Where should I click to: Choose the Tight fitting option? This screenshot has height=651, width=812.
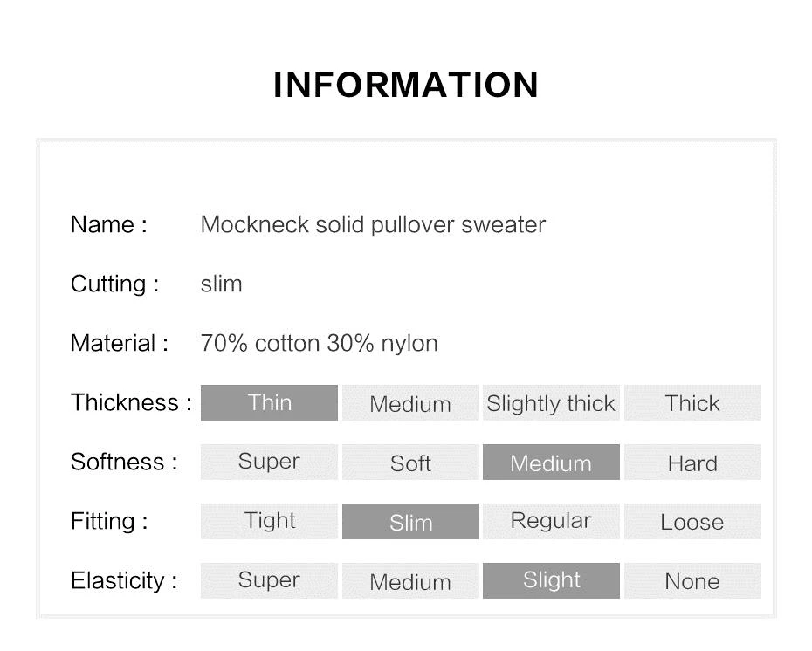[x=269, y=521]
